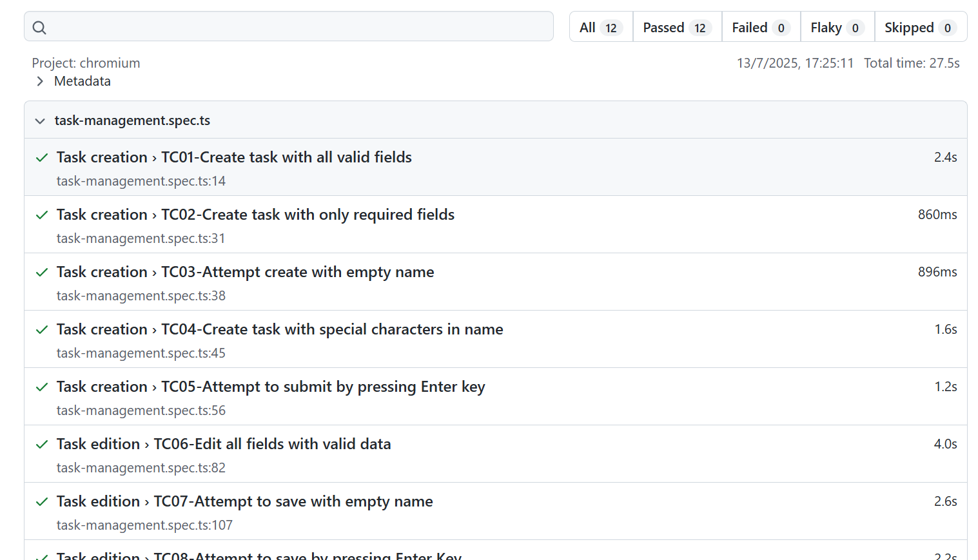This screenshot has width=978, height=560.
Task: Click passed checkmark icon for TC07
Action: [42, 502]
